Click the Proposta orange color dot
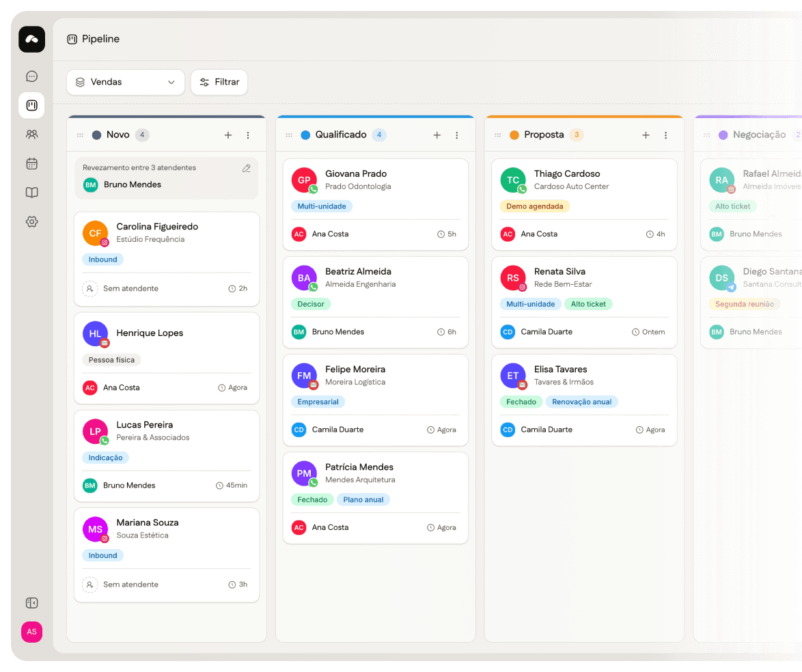This screenshot has width=802, height=672. [514, 135]
